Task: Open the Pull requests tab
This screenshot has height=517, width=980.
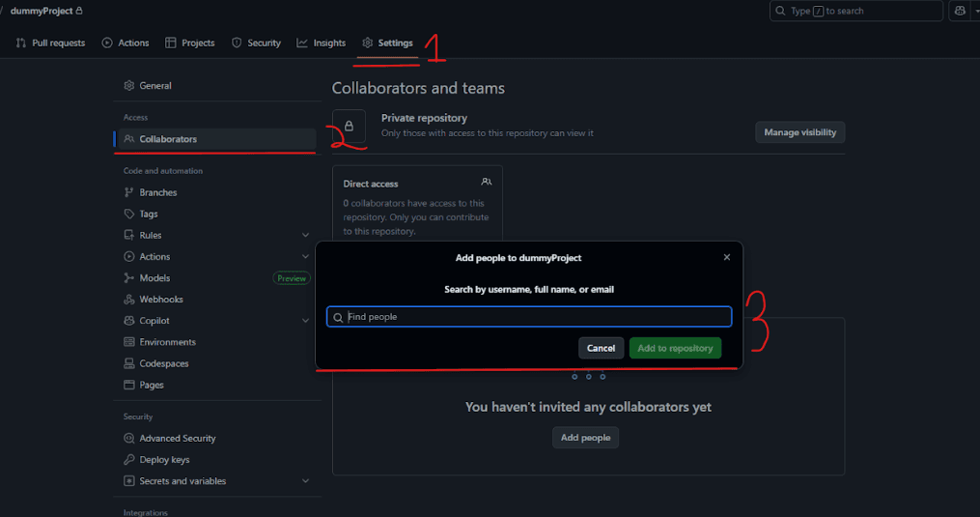Action: [50, 43]
